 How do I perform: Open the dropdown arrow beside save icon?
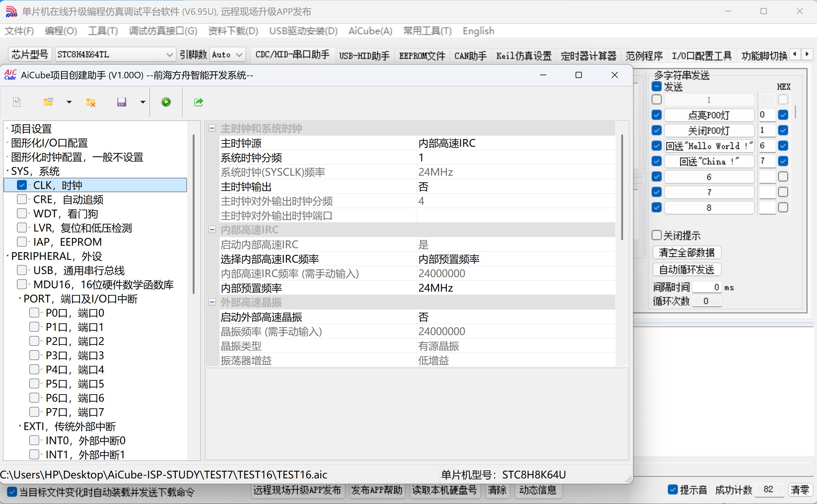point(143,102)
